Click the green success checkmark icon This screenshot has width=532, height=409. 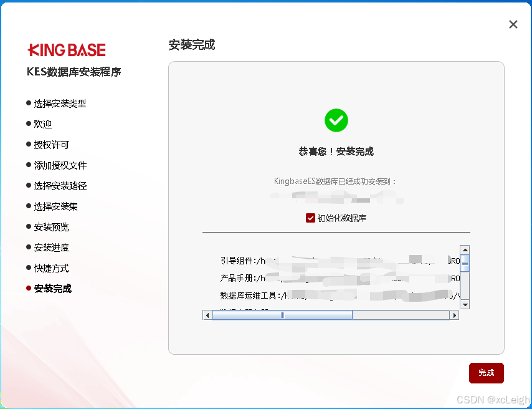336,120
